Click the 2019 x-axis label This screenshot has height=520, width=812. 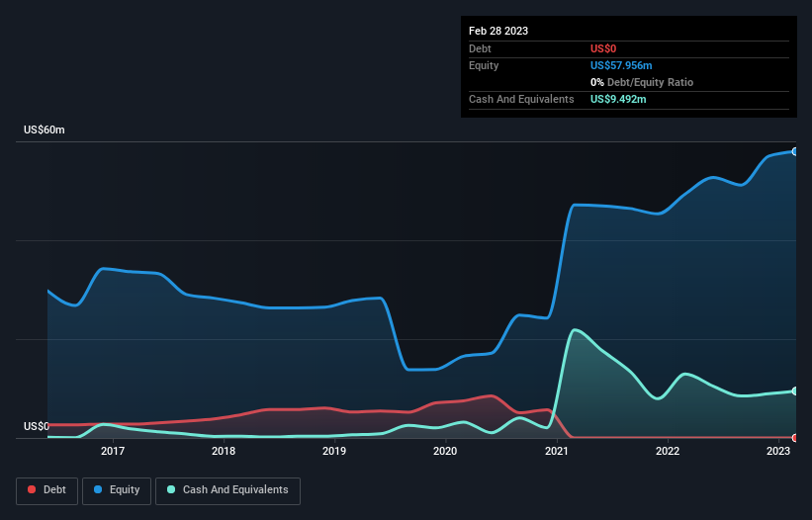pyautogui.click(x=334, y=451)
